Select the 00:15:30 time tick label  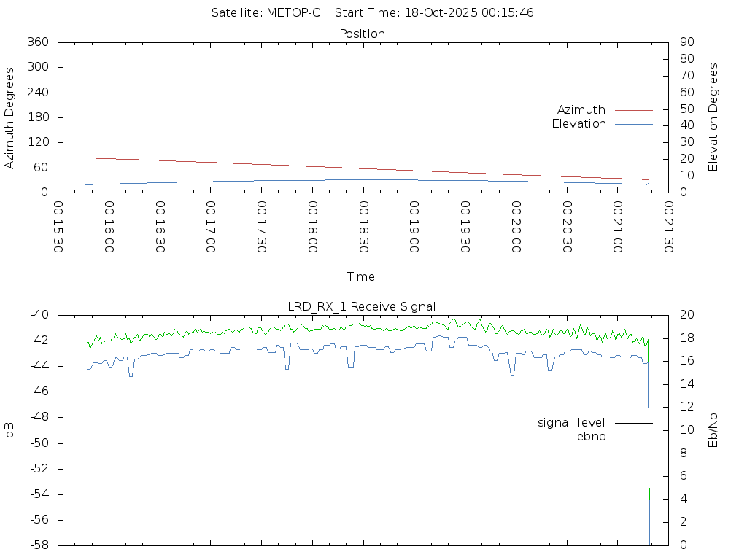click(x=58, y=227)
